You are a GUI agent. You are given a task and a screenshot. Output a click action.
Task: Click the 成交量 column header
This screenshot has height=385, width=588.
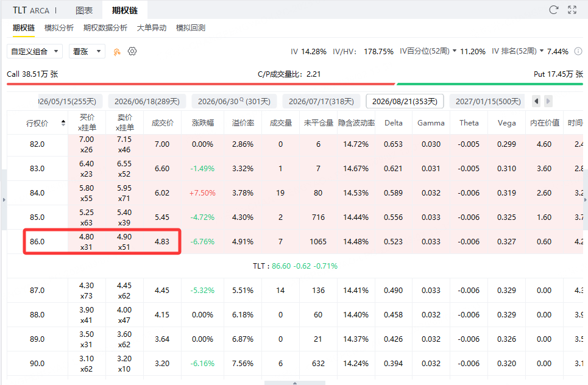pyautogui.click(x=280, y=122)
